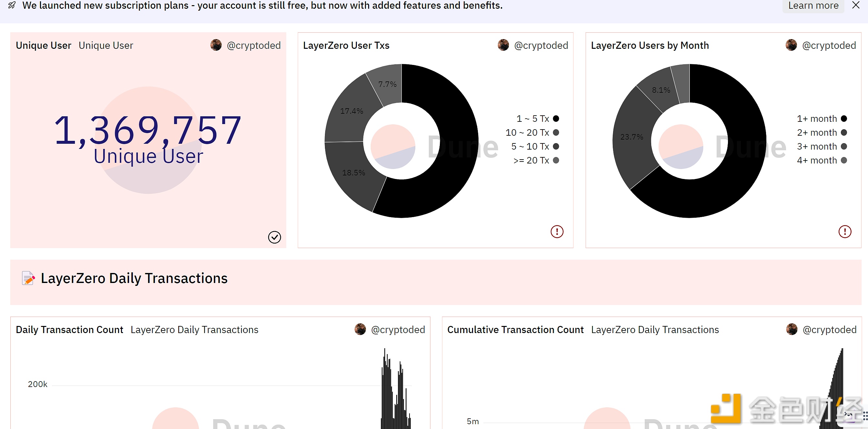Click the avatar on Cumulative Transaction Count card

[x=792, y=330]
